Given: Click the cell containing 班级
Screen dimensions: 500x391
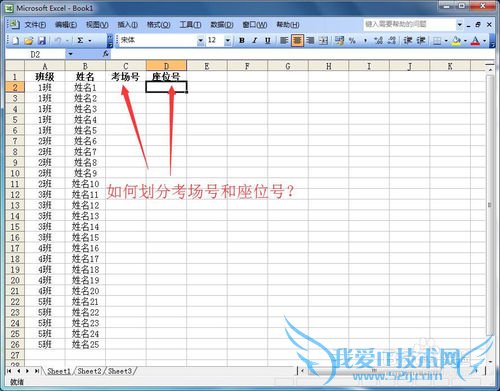Looking at the screenshot, I should 45,76.
